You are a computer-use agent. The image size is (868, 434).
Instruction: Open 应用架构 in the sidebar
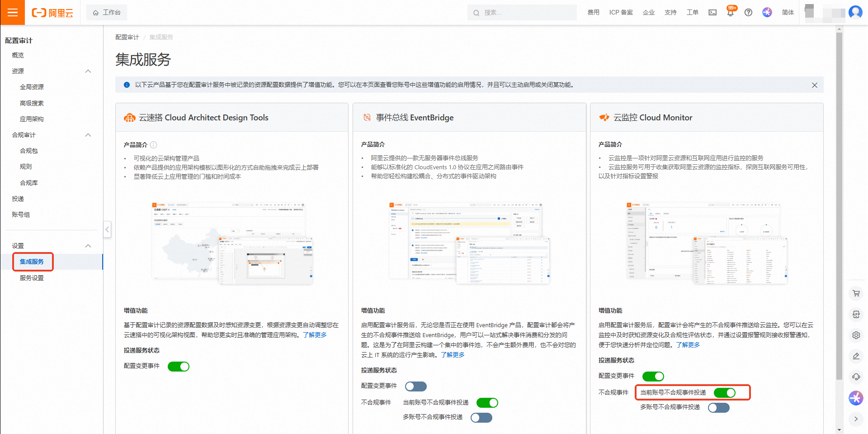32,119
